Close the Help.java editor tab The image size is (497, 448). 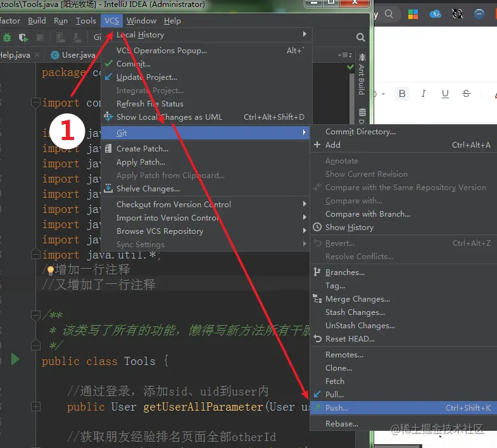[37, 55]
